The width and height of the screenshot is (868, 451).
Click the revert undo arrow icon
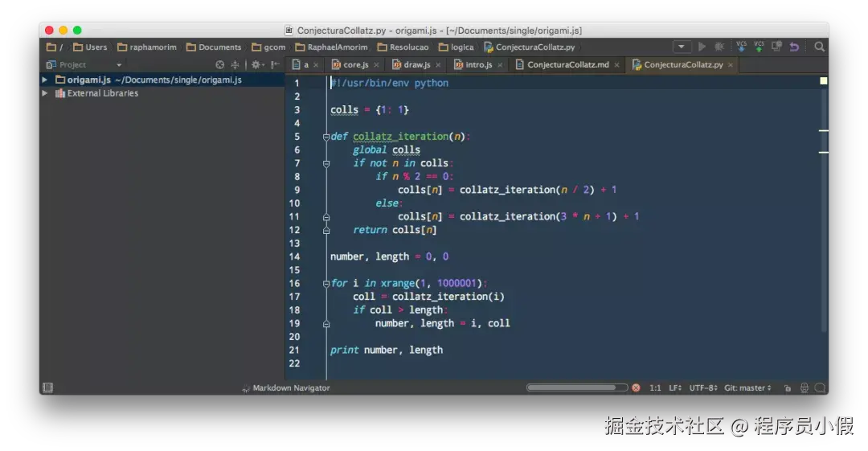click(x=794, y=47)
